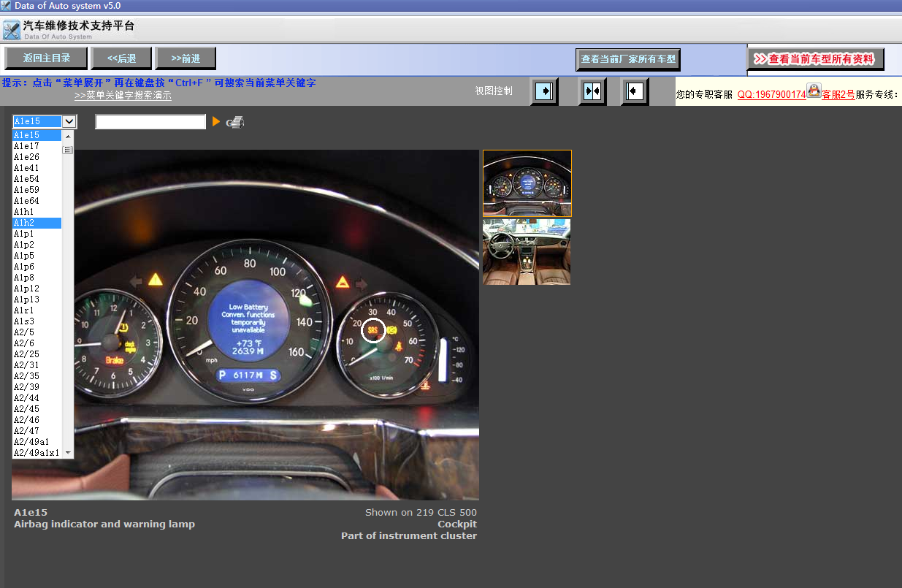This screenshot has width=902, height=588.
Task: Click the view control center-split icon
Action: 592,91
